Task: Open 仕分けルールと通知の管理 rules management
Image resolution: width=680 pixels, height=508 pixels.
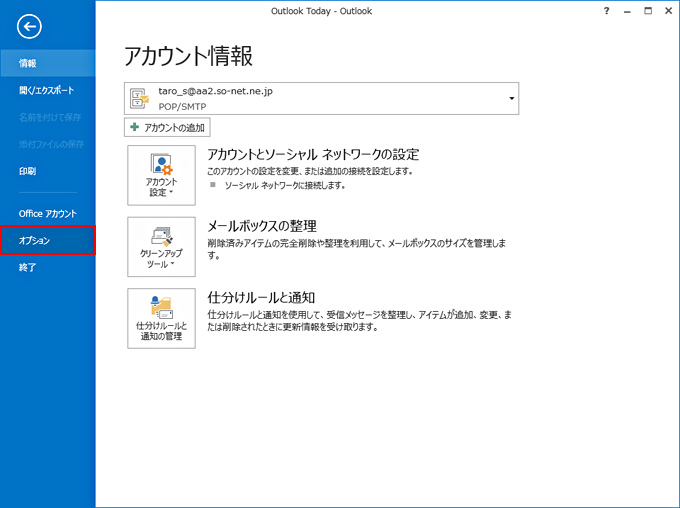Action: pyautogui.click(x=161, y=318)
